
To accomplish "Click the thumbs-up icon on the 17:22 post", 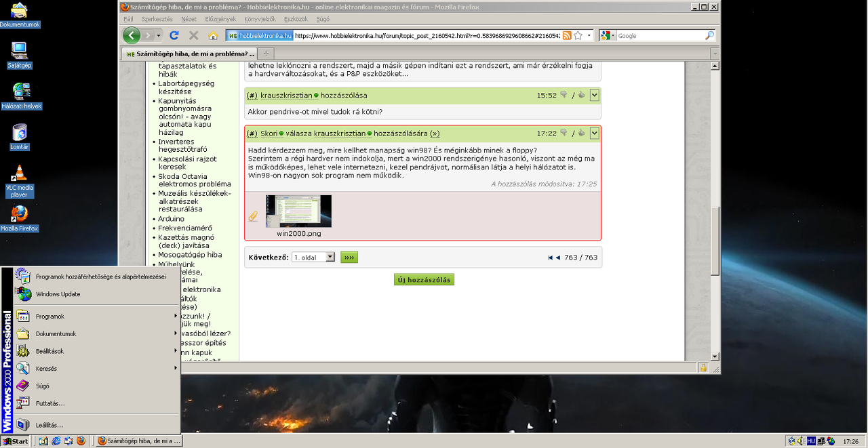I will pos(581,134).
